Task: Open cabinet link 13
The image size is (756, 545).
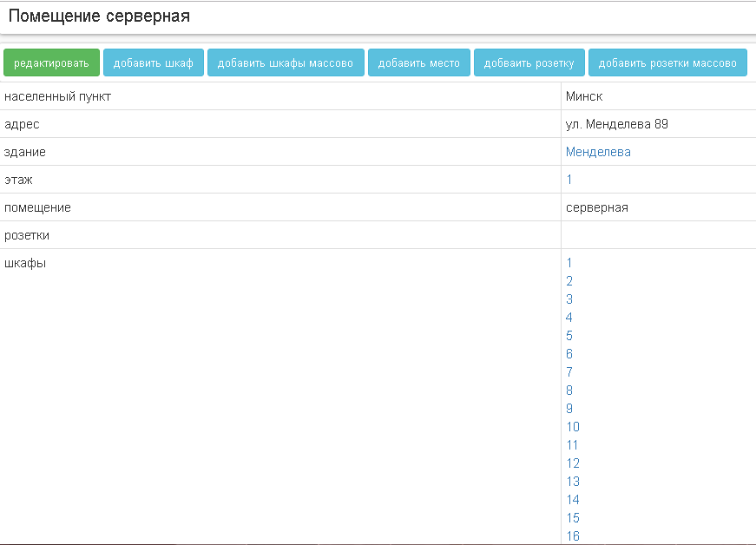Action: [573, 482]
